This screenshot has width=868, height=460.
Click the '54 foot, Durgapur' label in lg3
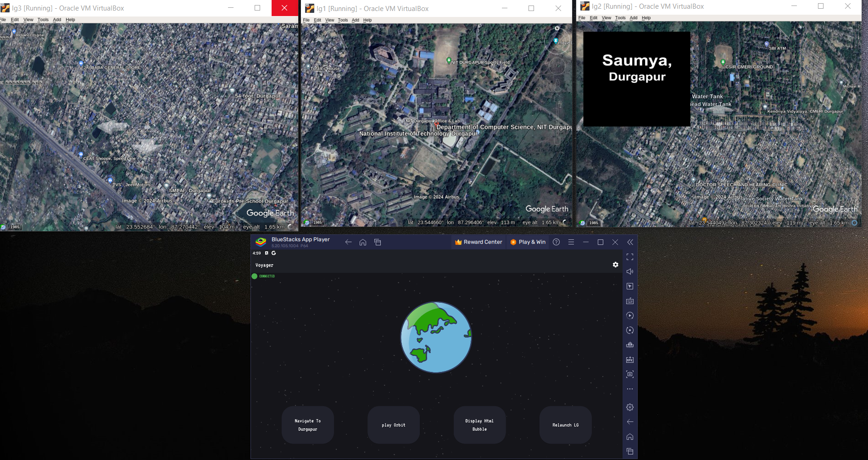pyautogui.click(x=257, y=96)
